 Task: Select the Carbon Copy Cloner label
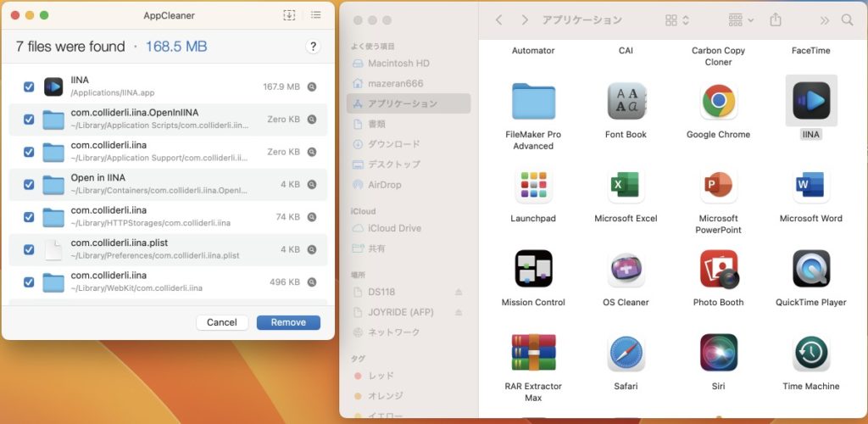719,57
